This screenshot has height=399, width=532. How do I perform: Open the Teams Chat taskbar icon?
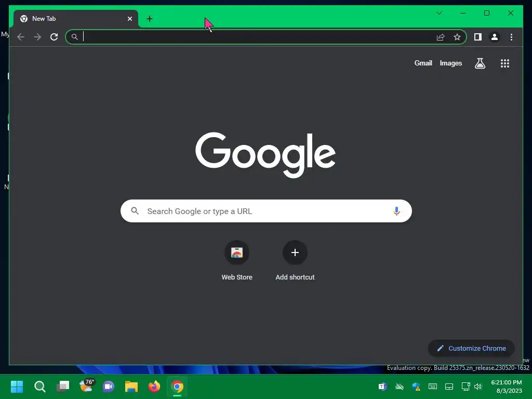coord(109,387)
